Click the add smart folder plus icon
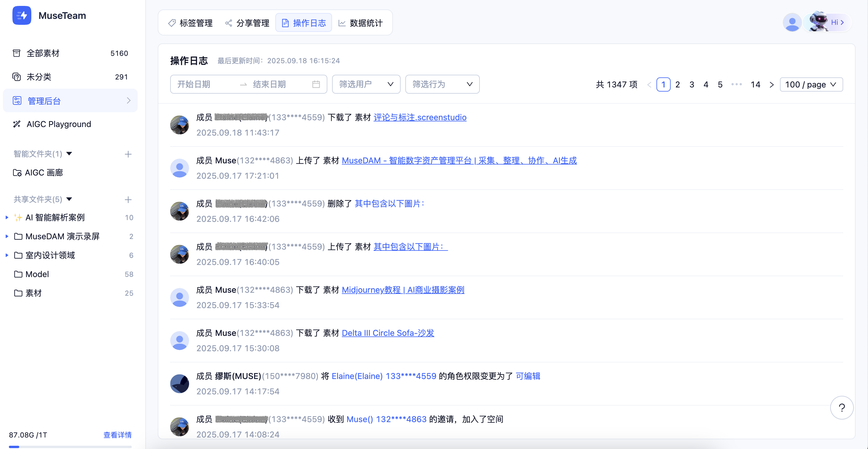The image size is (868, 449). [128, 154]
